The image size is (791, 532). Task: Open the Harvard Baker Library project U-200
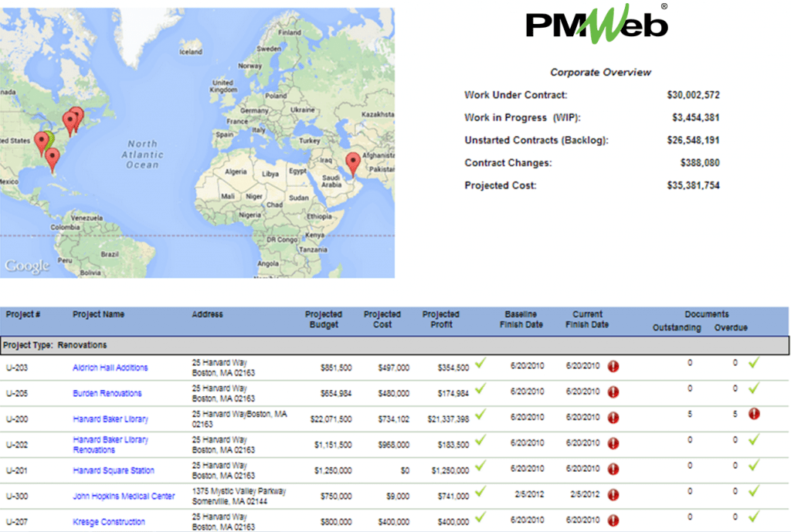(110, 419)
